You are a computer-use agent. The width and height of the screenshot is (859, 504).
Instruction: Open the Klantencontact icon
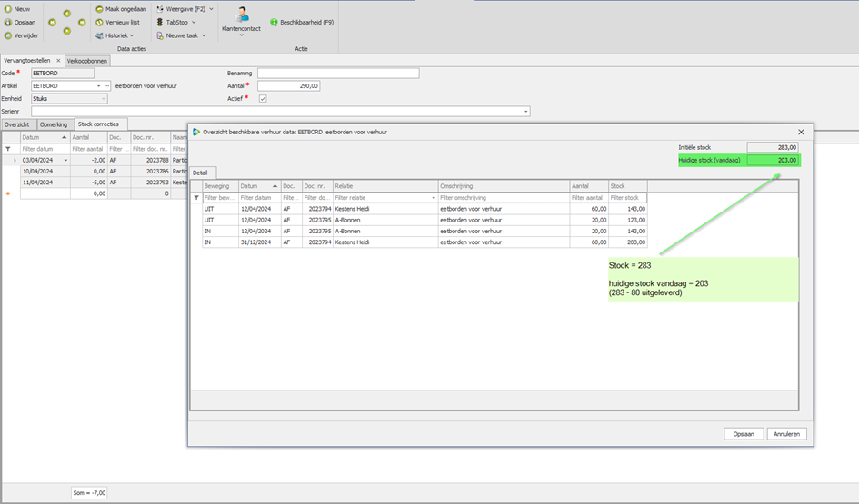[x=241, y=15]
